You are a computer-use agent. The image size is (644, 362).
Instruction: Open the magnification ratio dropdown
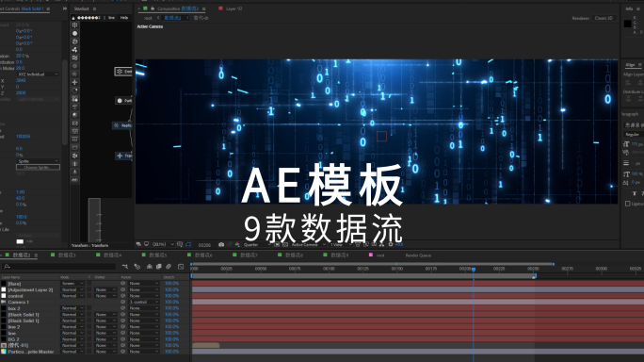click(x=163, y=244)
